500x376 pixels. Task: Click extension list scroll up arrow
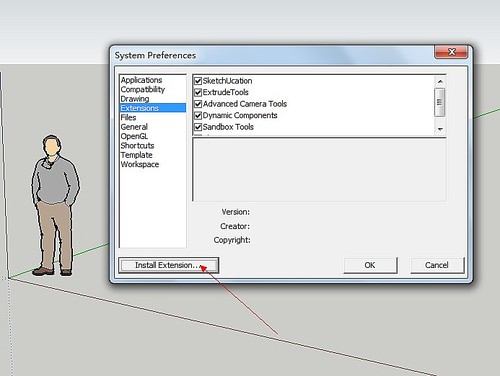[440, 81]
